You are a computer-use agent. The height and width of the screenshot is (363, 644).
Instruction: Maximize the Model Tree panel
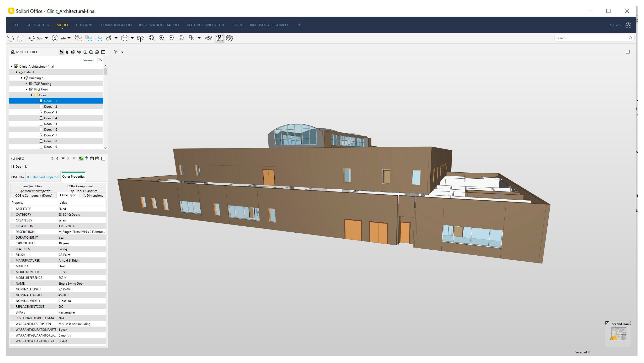point(103,52)
